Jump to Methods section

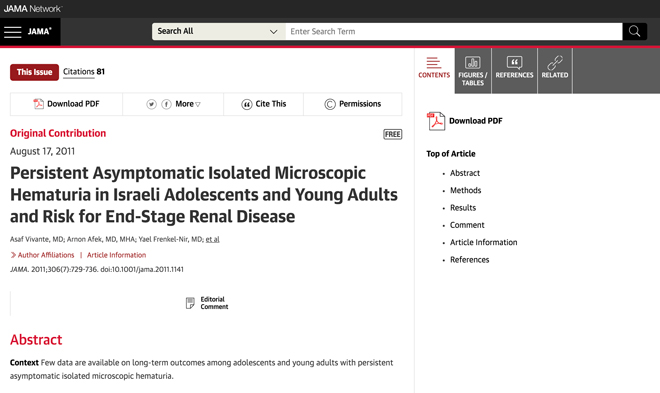[466, 190]
